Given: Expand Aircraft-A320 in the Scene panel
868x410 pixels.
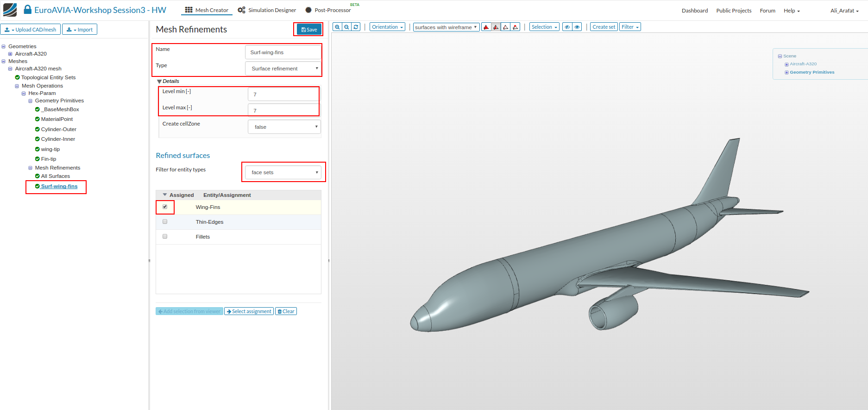Looking at the screenshot, I should coord(786,64).
